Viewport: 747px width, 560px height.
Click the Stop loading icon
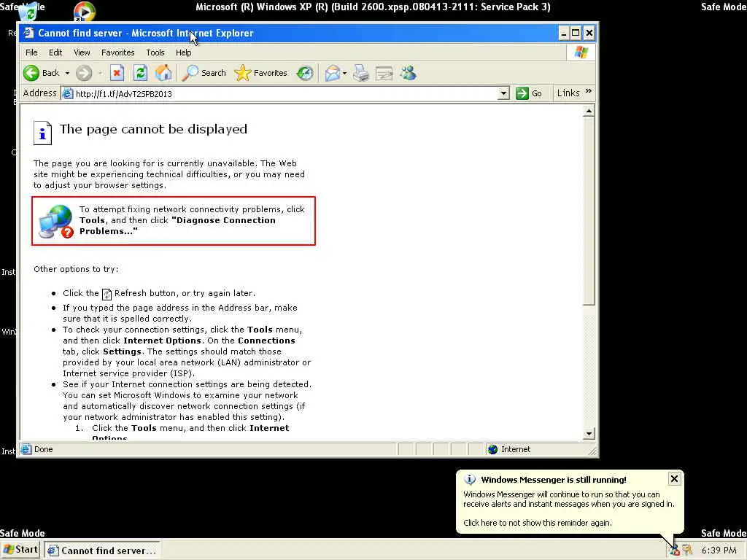[x=117, y=73]
